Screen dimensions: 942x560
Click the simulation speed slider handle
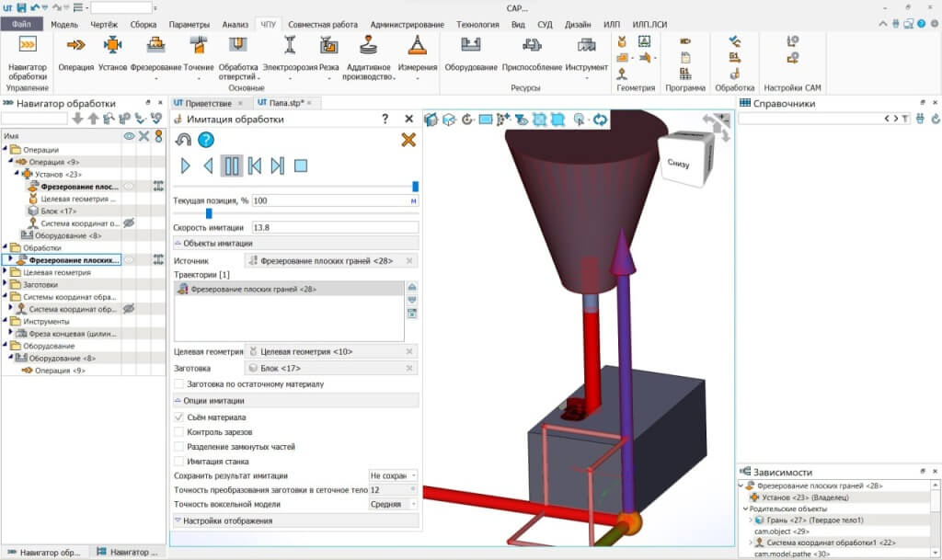(209, 213)
